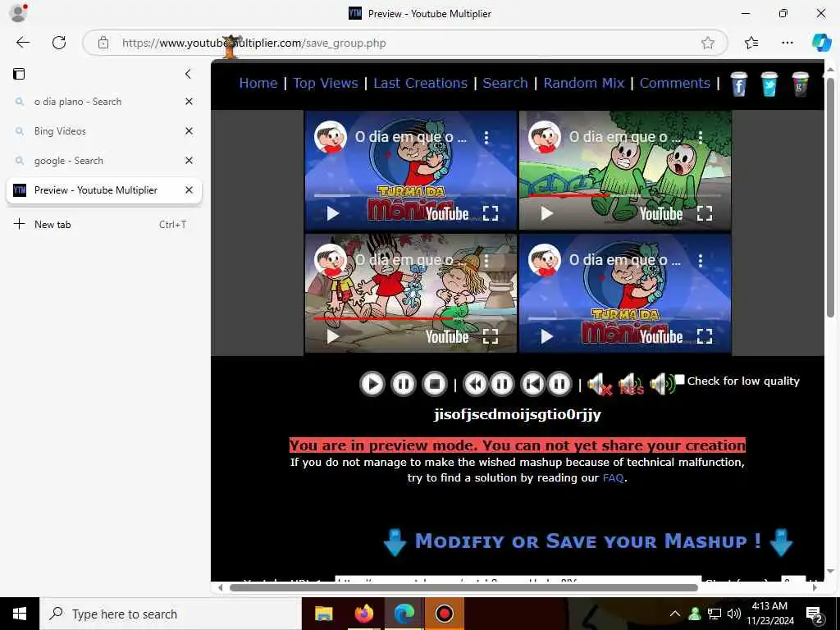Refresh the page
Viewport: 840px width, 630px height.
[59, 43]
